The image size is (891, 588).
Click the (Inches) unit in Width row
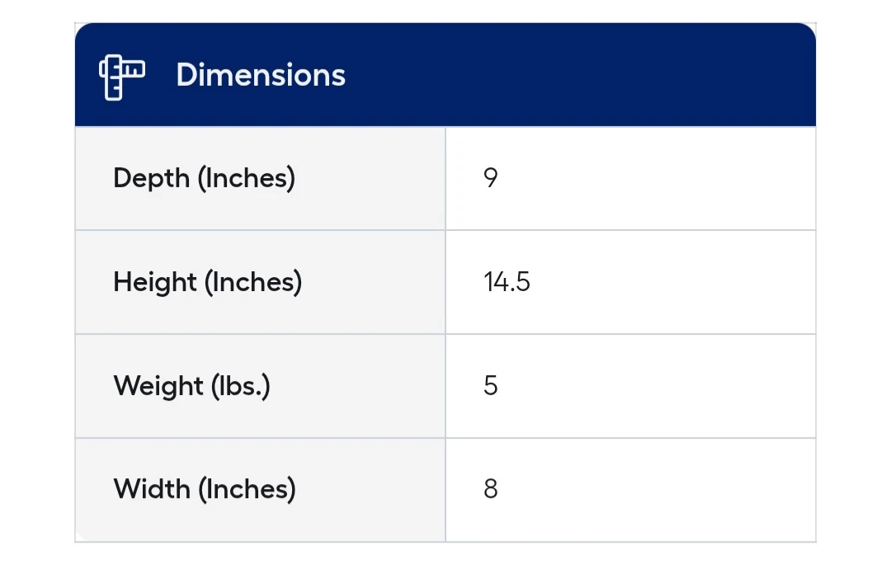click(246, 489)
